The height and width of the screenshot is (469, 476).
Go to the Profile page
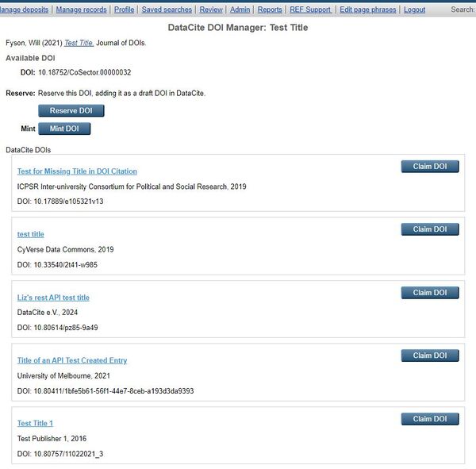pos(124,10)
